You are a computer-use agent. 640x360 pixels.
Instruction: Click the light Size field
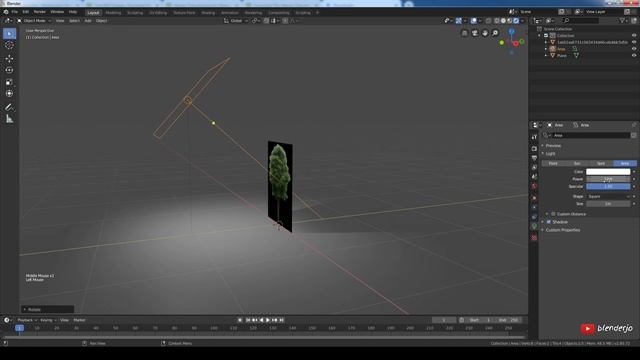pyautogui.click(x=608, y=204)
